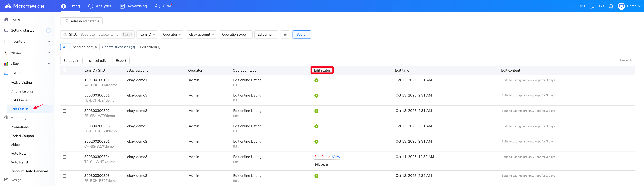Click the Home sidebar icon
Screen dimensions: 644x186
click(x=6, y=19)
